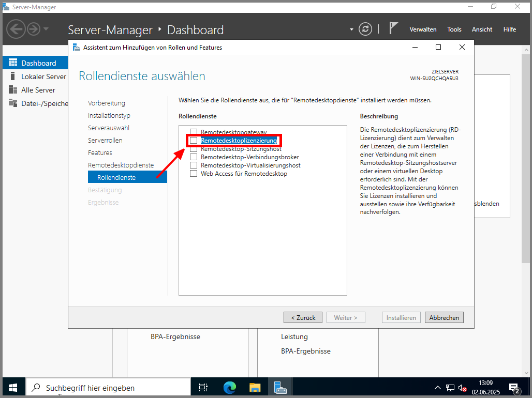
Task: Enable the Remotedesktoplizenzierung checkbox
Action: point(194,141)
